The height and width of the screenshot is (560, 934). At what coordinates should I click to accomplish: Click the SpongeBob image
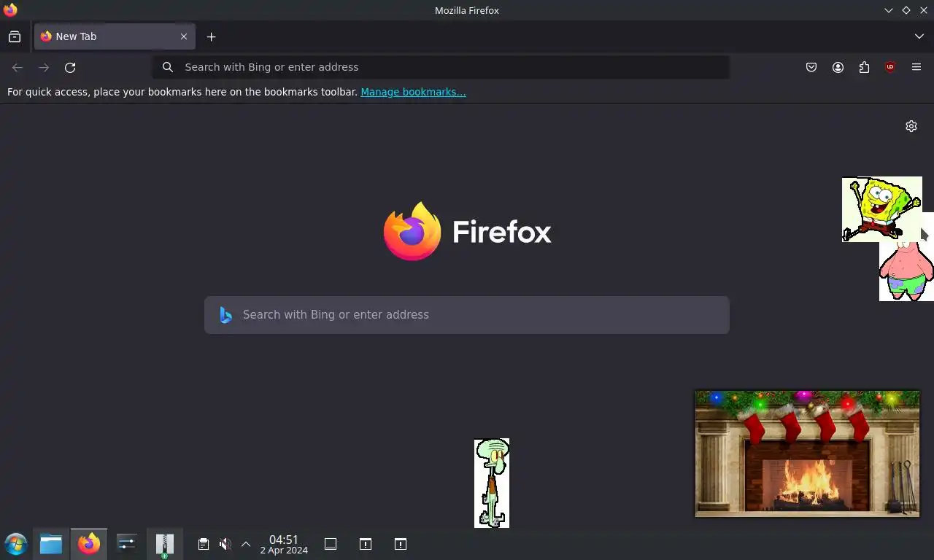point(881,209)
